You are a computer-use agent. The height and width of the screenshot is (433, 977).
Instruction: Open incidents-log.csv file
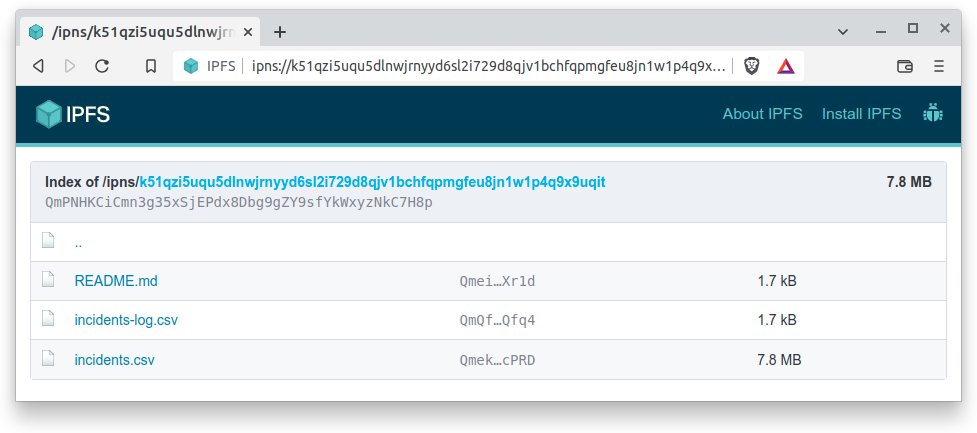pyautogui.click(x=126, y=320)
